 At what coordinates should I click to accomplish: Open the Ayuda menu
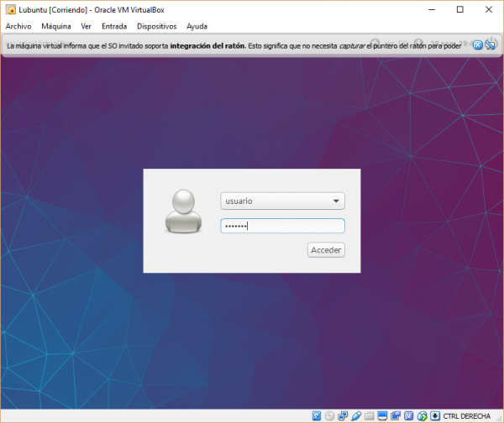pyautogui.click(x=197, y=26)
